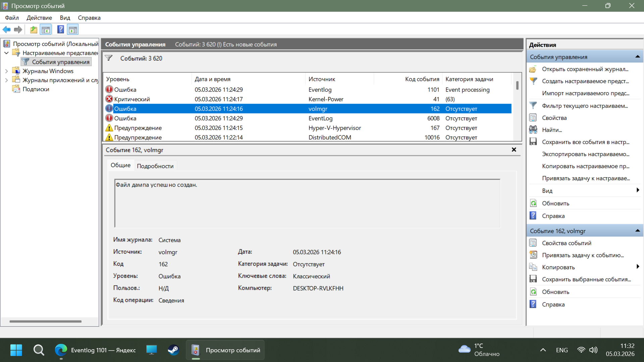
Task: Click Фильтр текущего настраиваемого представления action
Action: click(585, 106)
